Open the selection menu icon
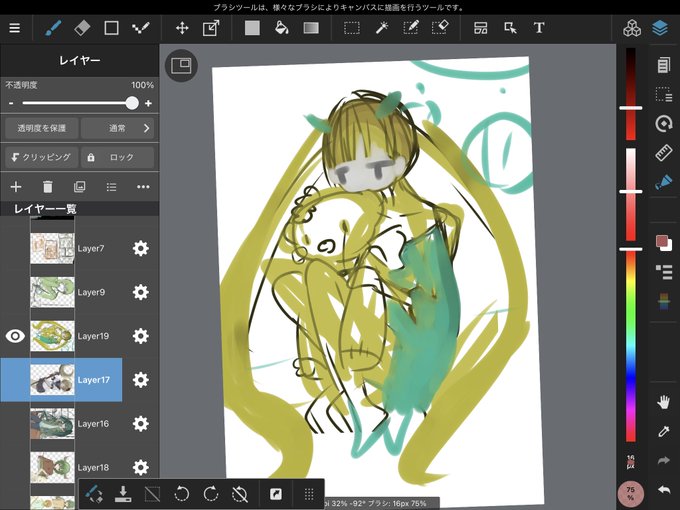The height and width of the screenshot is (510, 680). pos(664,95)
